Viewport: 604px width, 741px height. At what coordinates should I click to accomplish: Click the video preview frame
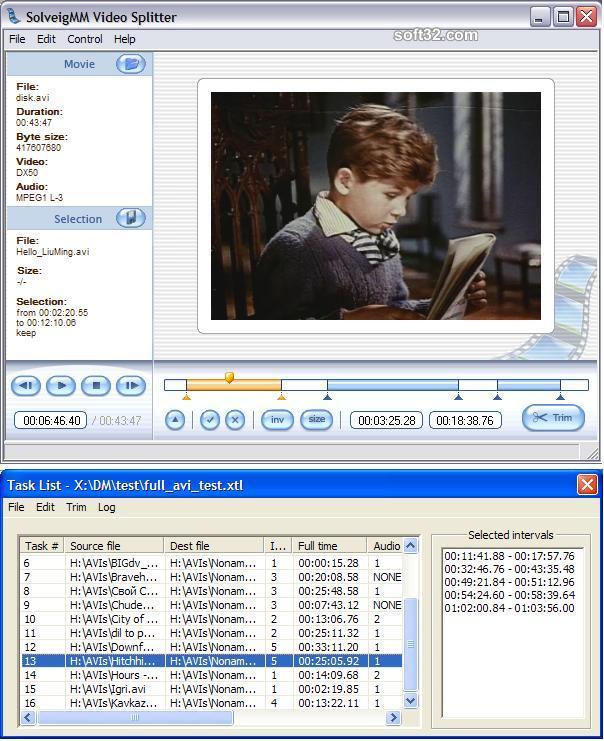[376, 206]
